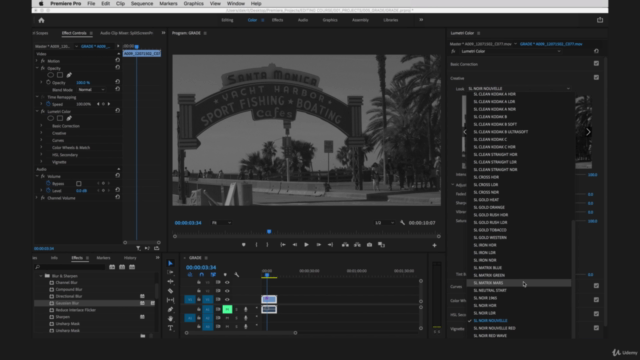Toggle Linked Selection in the timeline
The width and height of the screenshot is (640, 360).
click(213, 275)
